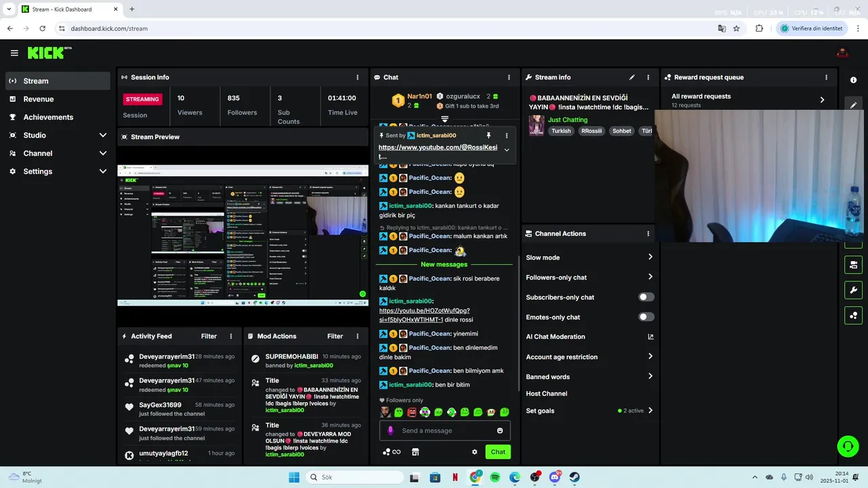The width and height of the screenshot is (868, 488).
Task: Open Mod Actions three-dot menu
Action: pyautogui.click(x=357, y=336)
